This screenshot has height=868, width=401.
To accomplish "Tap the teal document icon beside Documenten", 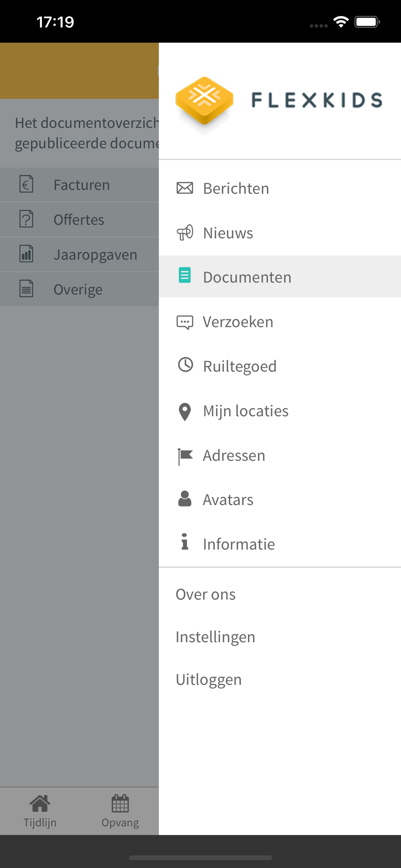I will tap(185, 275).
